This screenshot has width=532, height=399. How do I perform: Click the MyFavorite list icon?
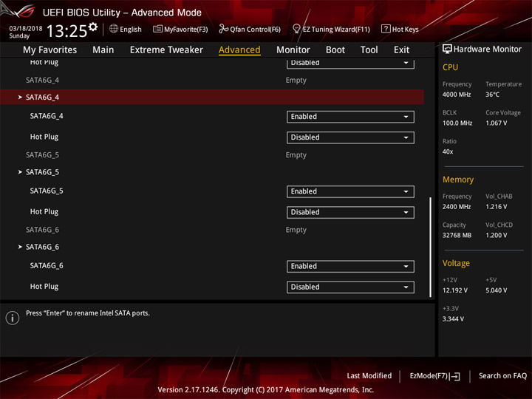click(x=157, y=29)
